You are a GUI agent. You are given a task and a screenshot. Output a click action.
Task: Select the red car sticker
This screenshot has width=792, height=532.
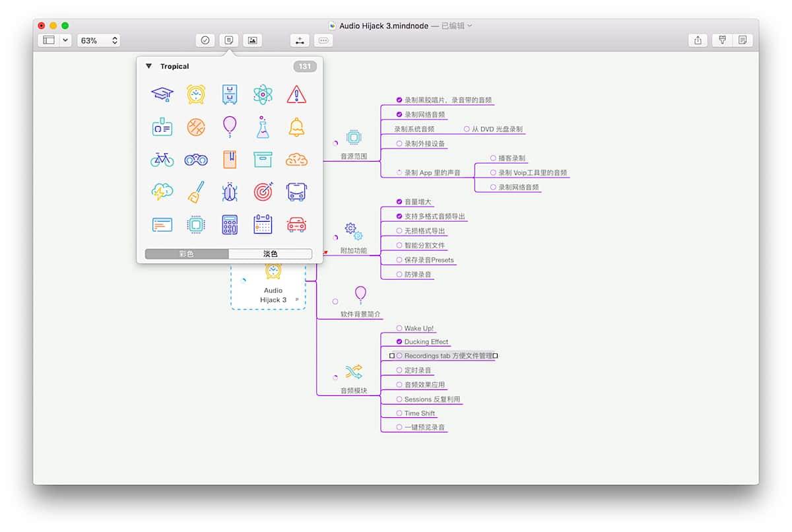tap(297, 224)
